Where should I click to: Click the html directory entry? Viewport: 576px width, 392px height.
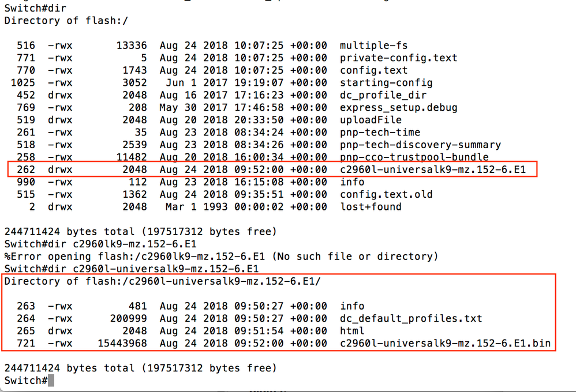[x=352, y=331]
